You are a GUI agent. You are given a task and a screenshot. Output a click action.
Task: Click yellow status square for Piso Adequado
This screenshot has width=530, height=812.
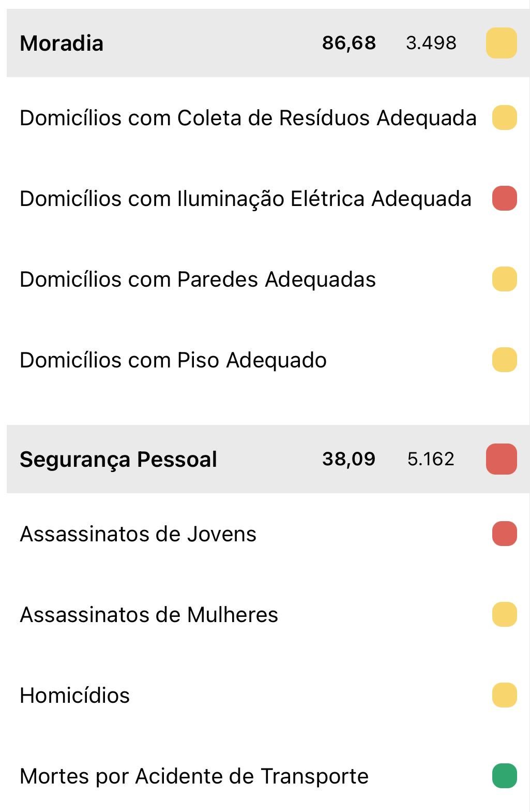tap(504, 360)
